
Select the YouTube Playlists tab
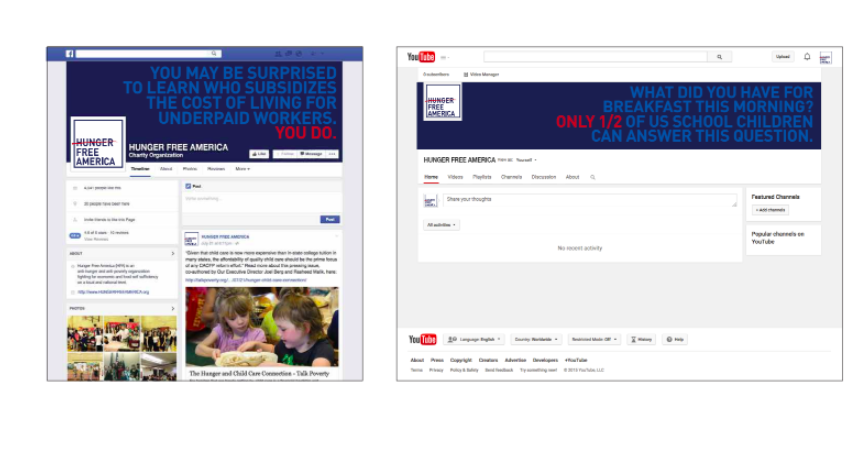pyautogui.click(x=482, y=177)
